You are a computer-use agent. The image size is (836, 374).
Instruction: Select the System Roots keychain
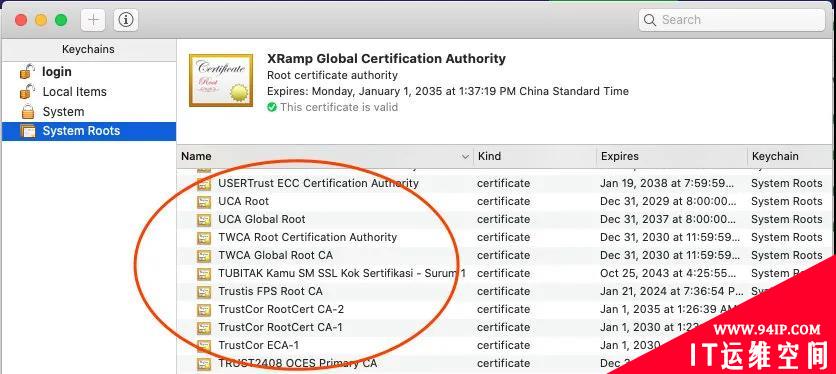89,131
